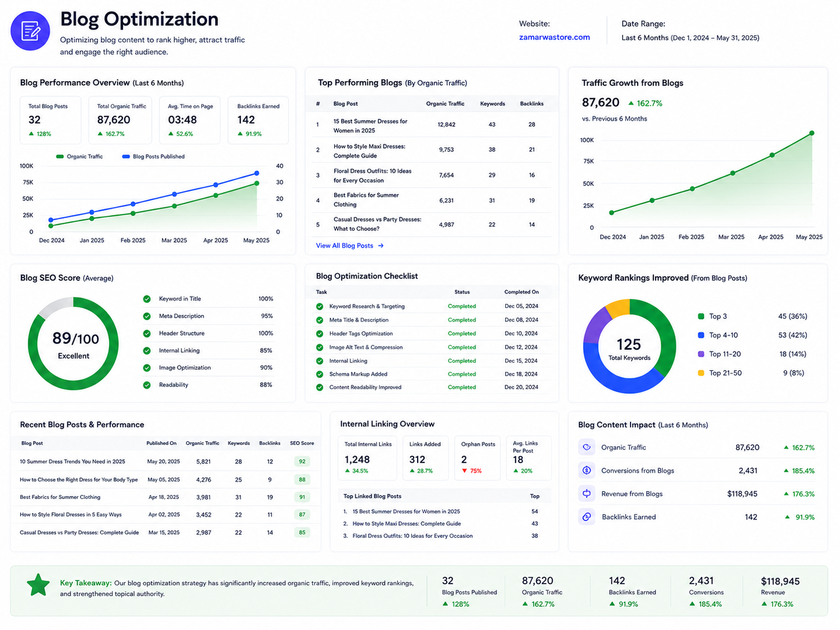Open '15 Best Summer Dresses for Women in 2025' top blog row

(x=432, y=125)
